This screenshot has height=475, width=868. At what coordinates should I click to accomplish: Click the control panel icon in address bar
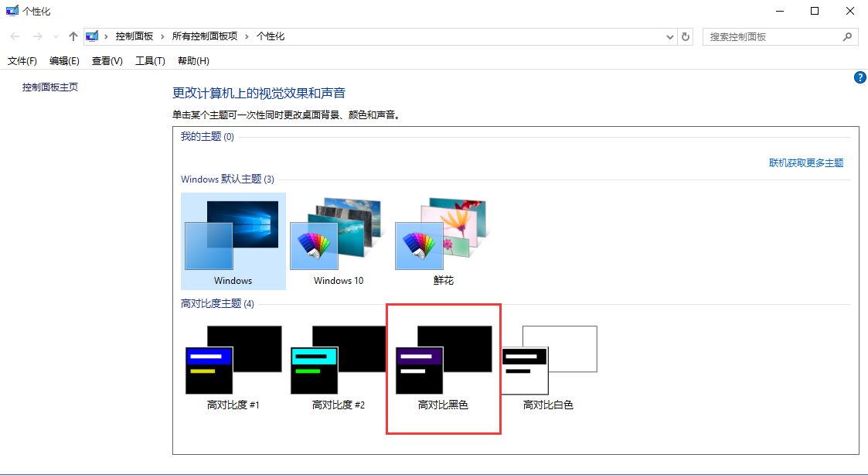pos(92,36)
